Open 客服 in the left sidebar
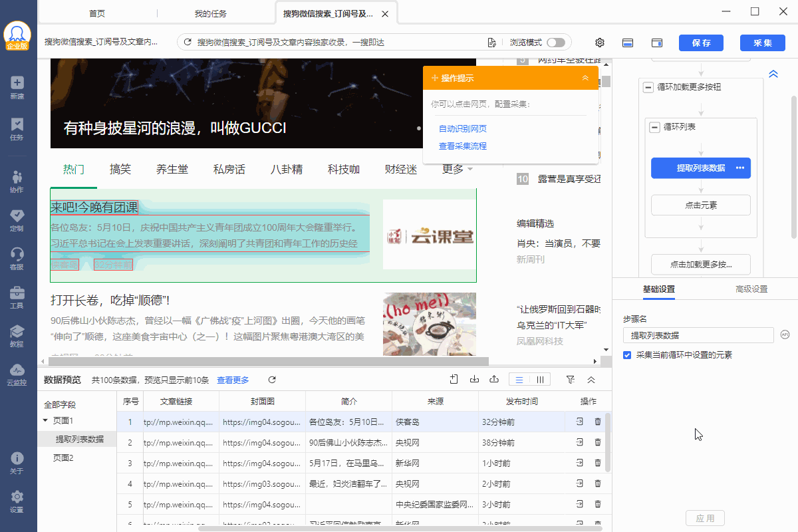Screen dimensions: 798x532 coord(17,259)
